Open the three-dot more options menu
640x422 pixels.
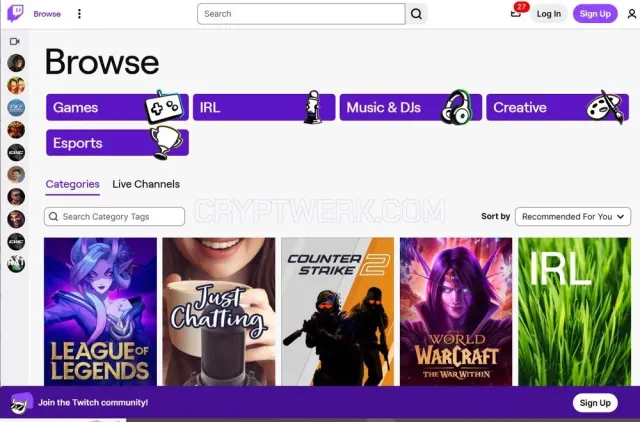pyautogui.click(x=79, y=14)
